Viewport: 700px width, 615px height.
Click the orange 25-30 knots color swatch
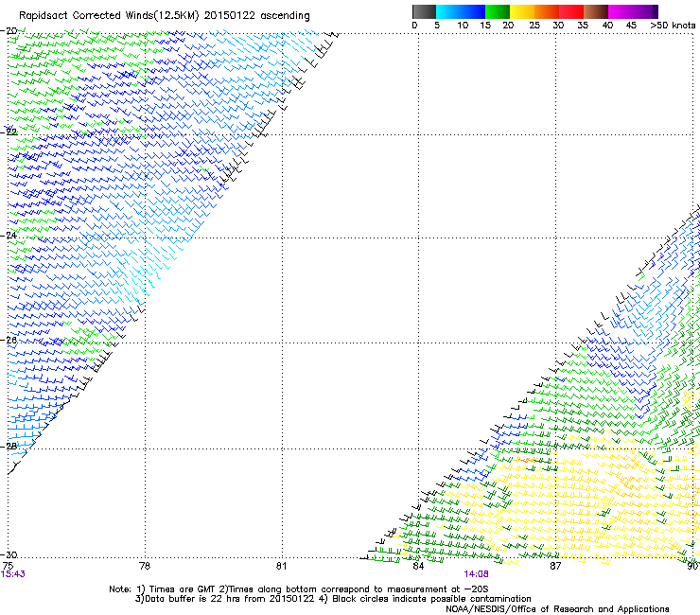547,11
